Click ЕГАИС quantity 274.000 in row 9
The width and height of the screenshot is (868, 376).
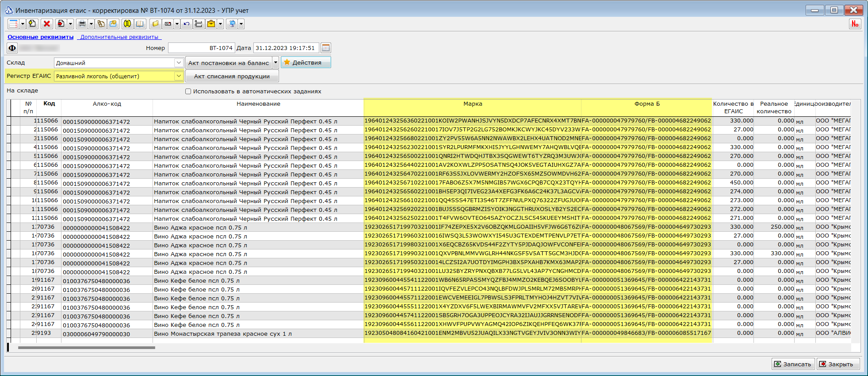click(x=733, y=192)
